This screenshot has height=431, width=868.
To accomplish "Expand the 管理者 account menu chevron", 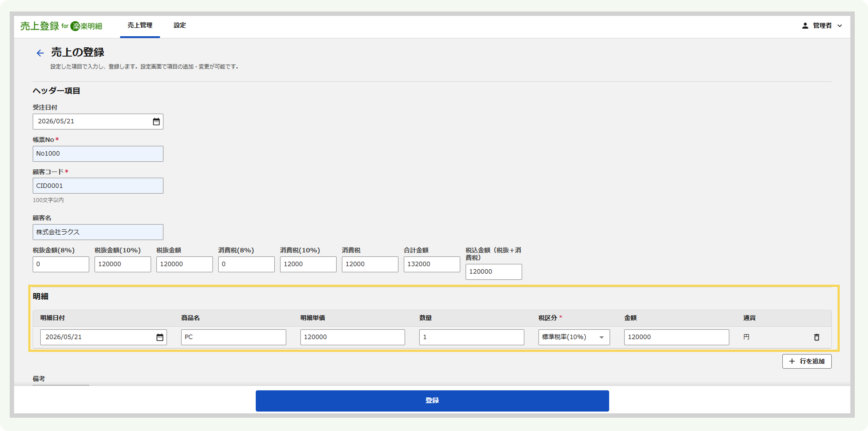I will (840, 26).
